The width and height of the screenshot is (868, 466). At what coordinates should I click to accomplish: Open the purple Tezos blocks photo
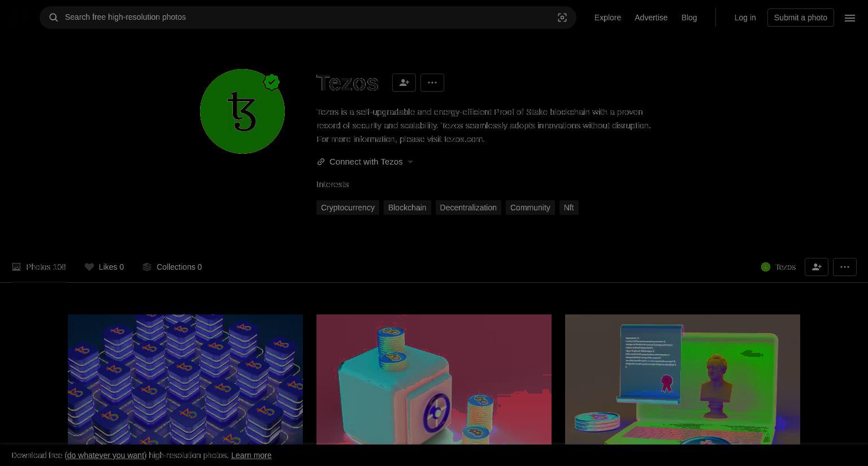(x=185, y=379)
